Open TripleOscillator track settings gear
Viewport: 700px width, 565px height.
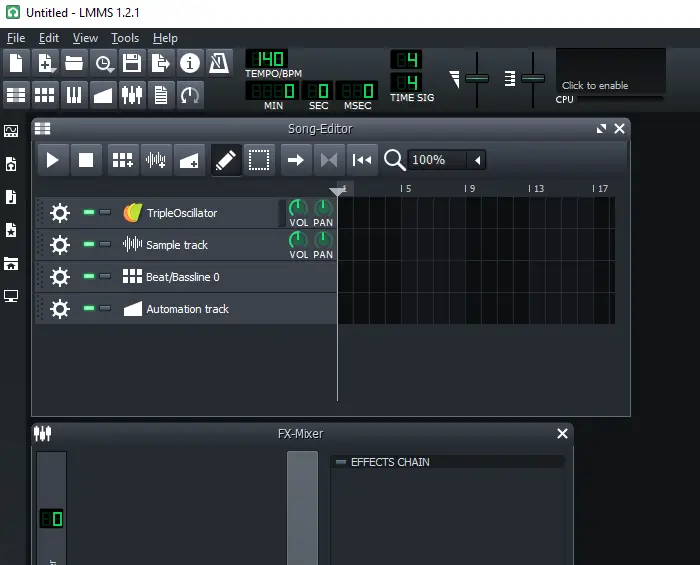point(60,213)
